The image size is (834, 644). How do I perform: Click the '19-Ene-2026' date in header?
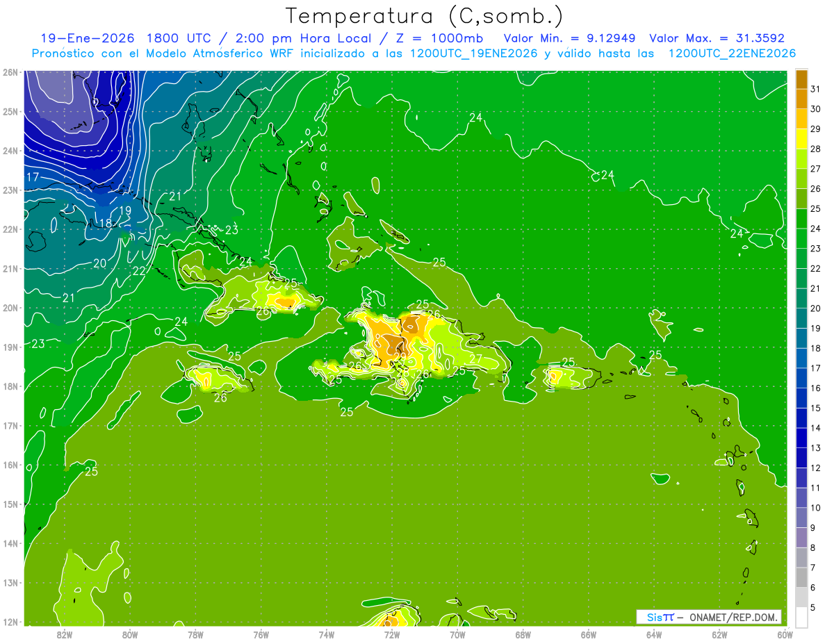(x=88, y=38)
